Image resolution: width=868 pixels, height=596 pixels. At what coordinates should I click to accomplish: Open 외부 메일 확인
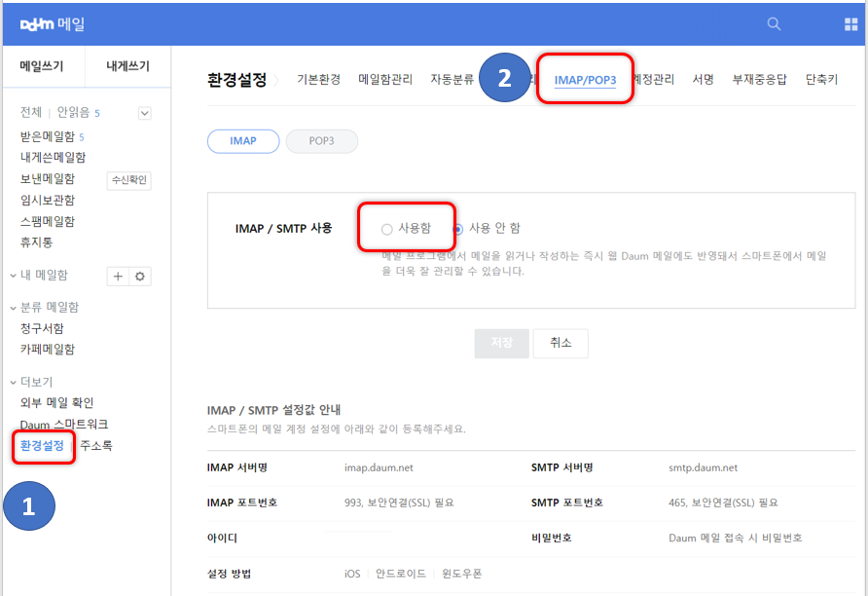click(57, 402)
